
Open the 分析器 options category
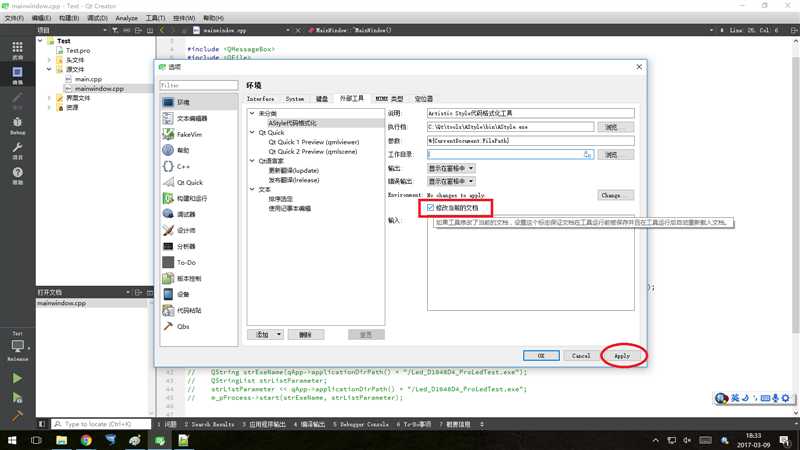pyautogui.click(x=198, y=246)
